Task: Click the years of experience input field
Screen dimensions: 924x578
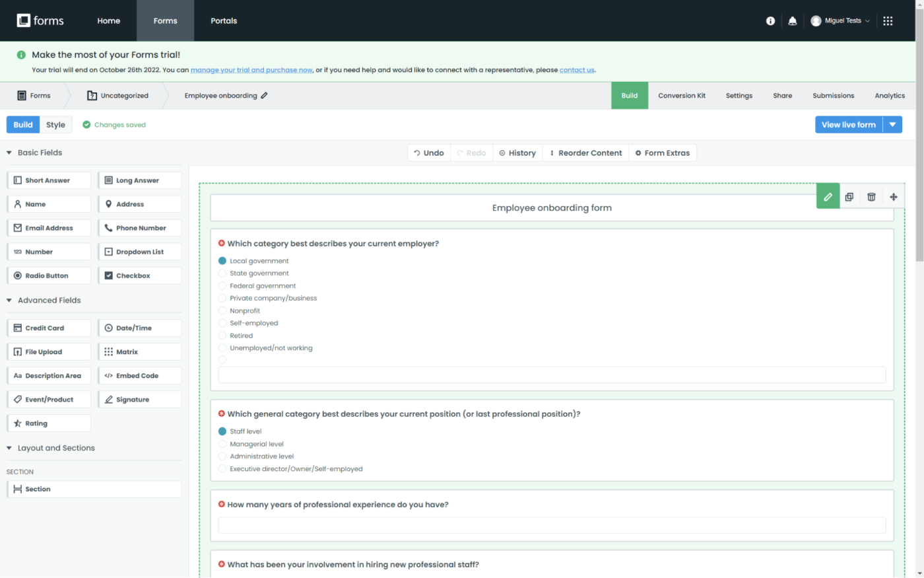Action: pos(552,525)
